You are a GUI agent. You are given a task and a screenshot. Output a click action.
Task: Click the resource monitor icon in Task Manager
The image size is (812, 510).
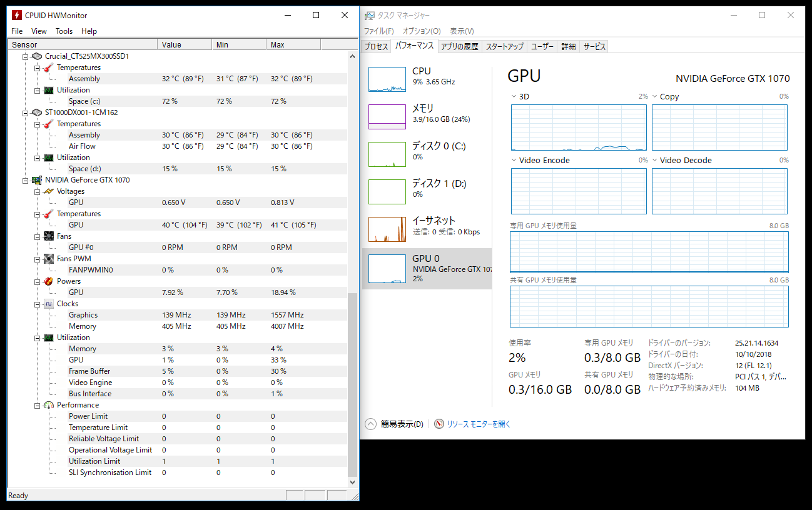pos(439,424)
